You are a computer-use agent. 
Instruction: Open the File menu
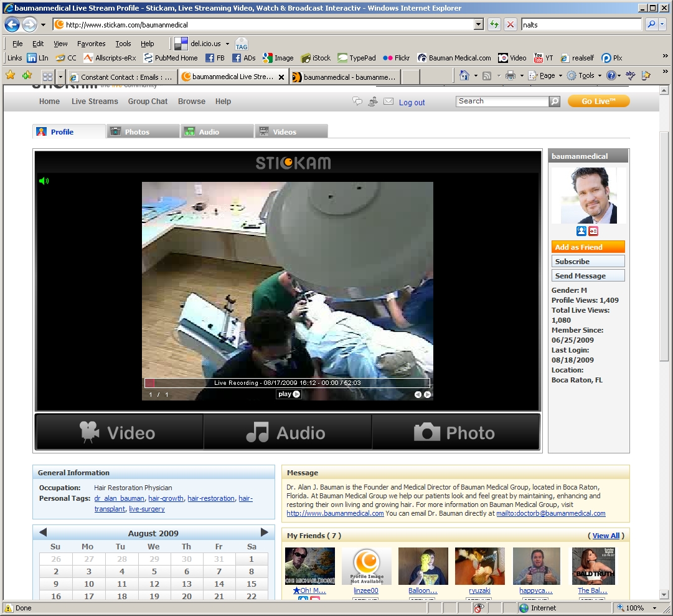coord(17,44)
